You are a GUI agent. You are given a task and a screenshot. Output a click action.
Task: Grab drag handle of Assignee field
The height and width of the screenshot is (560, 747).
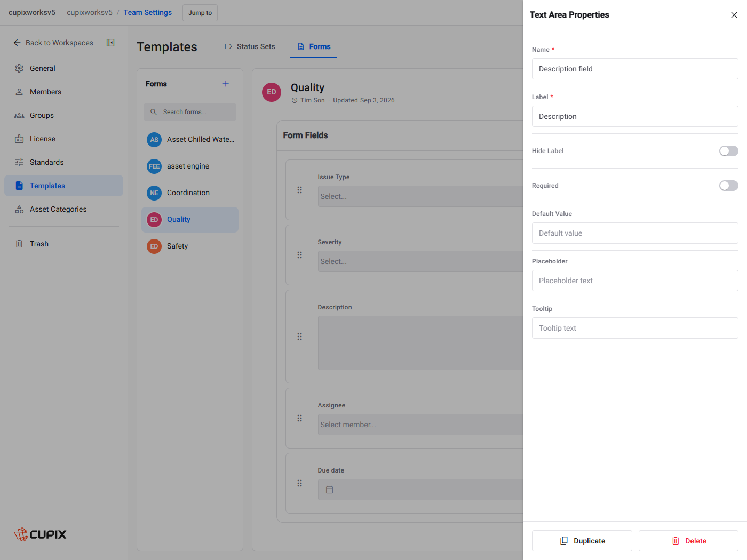coord(299,418)
